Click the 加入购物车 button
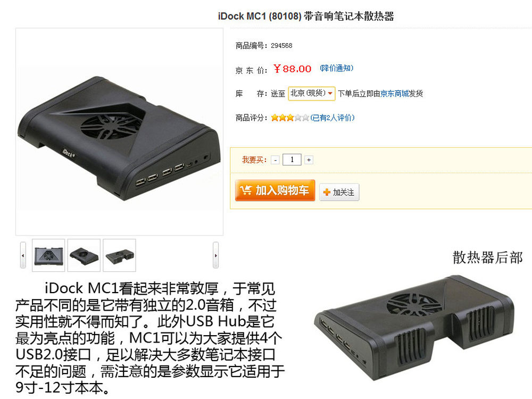The height and width of the screenshot is (399, 532). (x=275, y=190)
